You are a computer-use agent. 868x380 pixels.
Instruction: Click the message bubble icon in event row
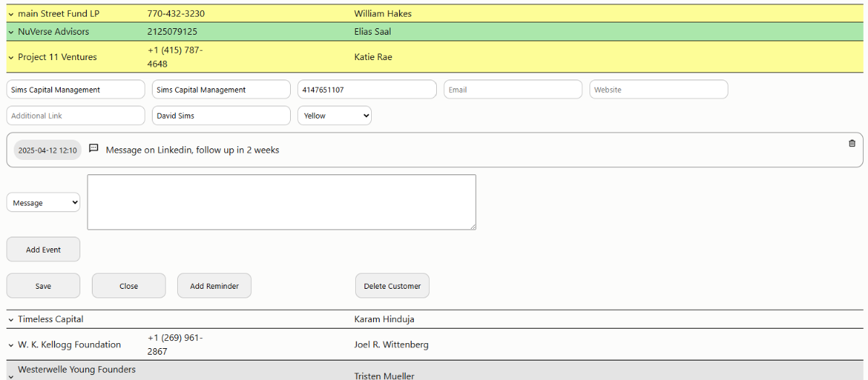click(x=93, y=148)
